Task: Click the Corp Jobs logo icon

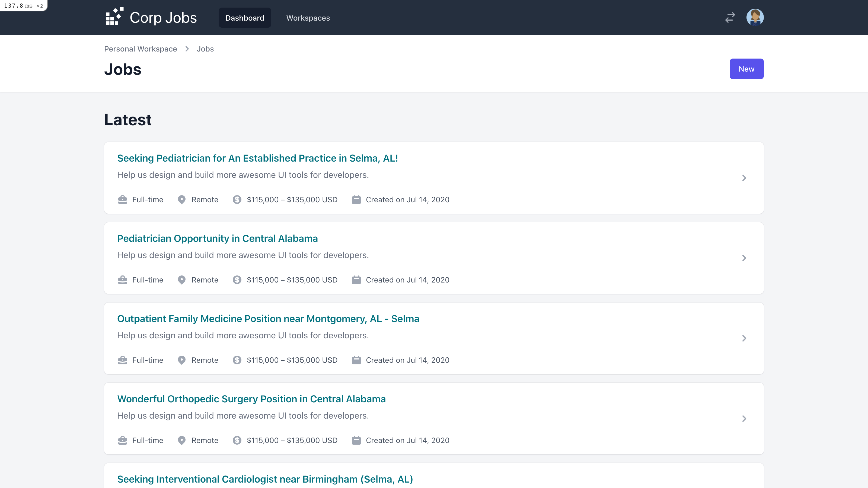Action: [114, 17]
